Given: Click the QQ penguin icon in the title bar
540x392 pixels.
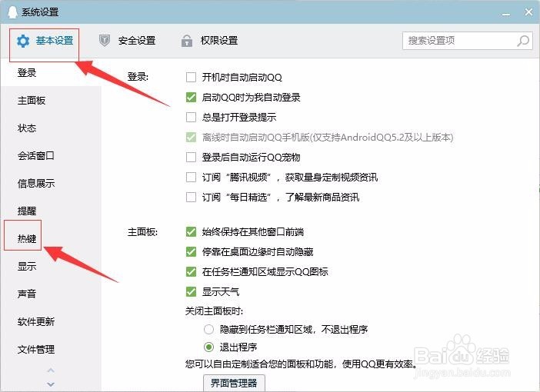Looking at the screenshot, I should [x=13, y=12].
